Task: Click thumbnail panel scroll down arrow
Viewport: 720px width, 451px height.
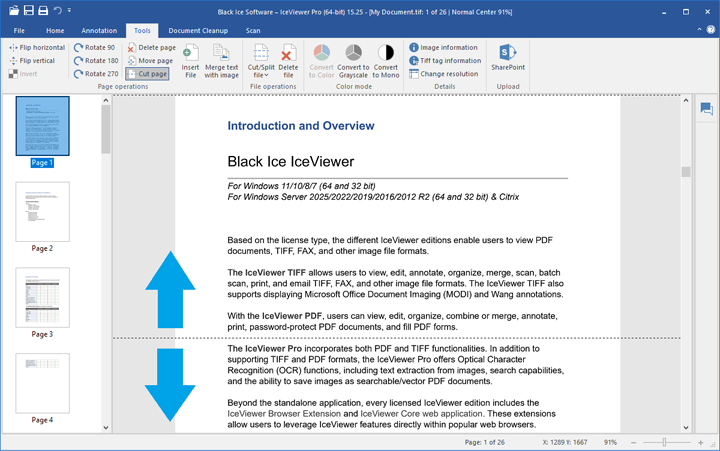Action: (106, 428)
